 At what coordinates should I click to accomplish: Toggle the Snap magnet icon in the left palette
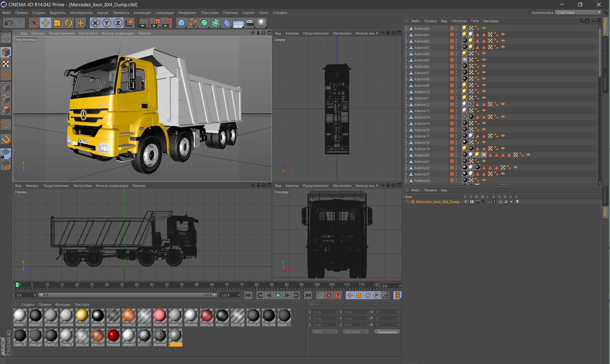[6, 139]
